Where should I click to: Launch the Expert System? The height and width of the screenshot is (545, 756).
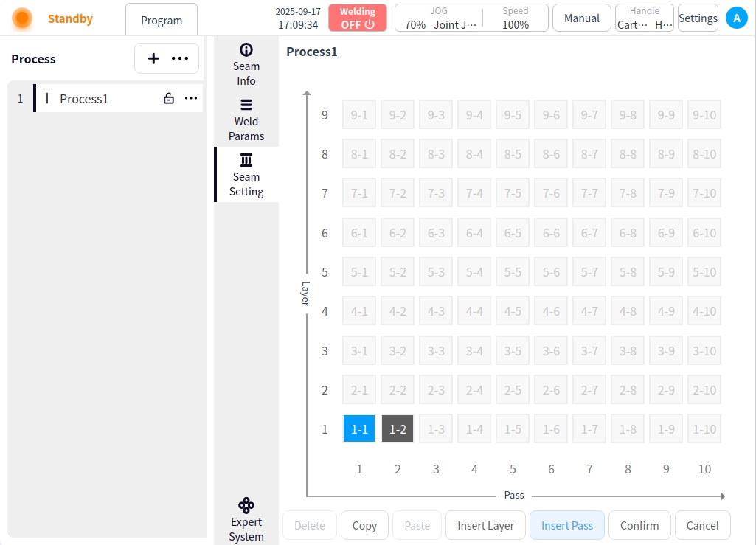[246, 519]
